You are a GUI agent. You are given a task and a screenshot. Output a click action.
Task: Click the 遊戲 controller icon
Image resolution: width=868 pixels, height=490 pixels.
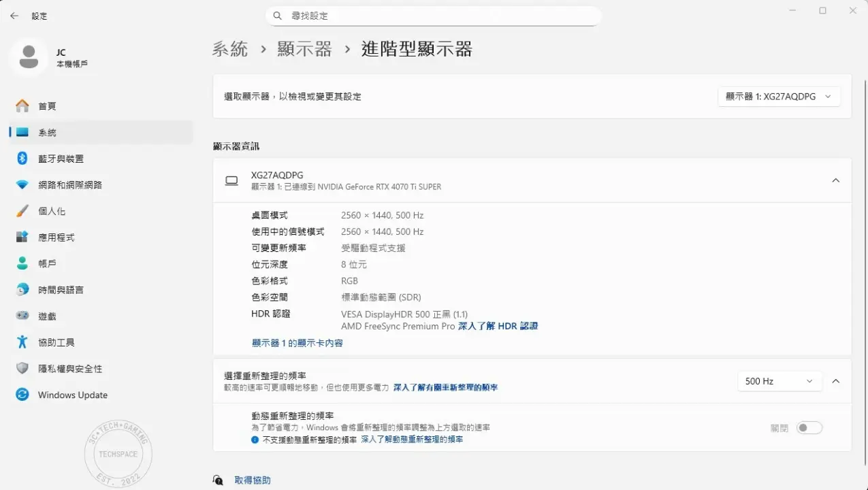(22, 316)
